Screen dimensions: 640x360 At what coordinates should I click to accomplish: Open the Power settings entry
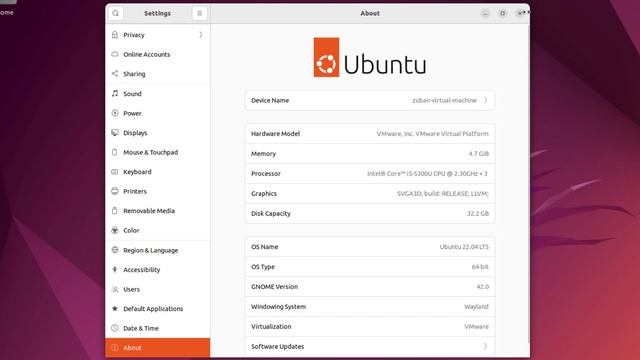158,113
